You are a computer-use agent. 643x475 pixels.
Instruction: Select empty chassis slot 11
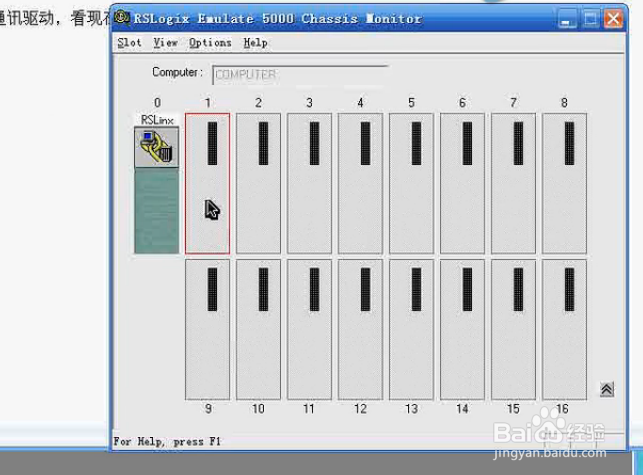pyautogui.click(x=309, y=329)
